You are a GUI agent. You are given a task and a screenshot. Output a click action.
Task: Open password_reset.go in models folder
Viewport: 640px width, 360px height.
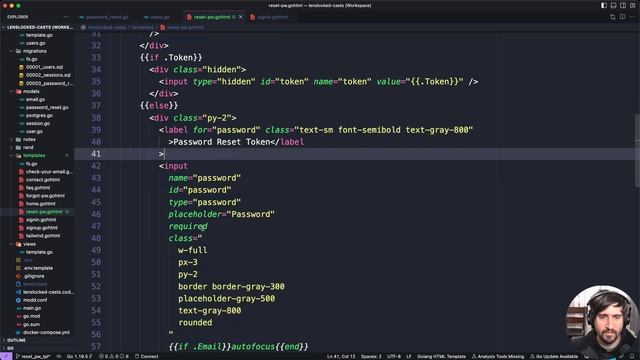point(47,107)
